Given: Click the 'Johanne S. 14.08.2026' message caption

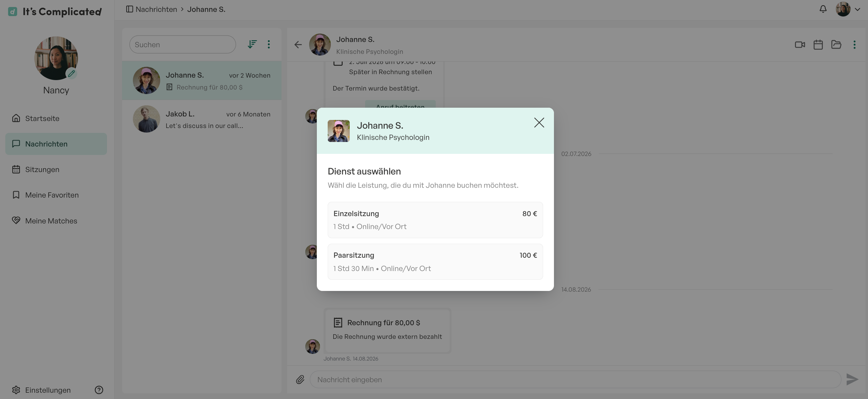Looking at the screenshot, I should click(351, 358).
